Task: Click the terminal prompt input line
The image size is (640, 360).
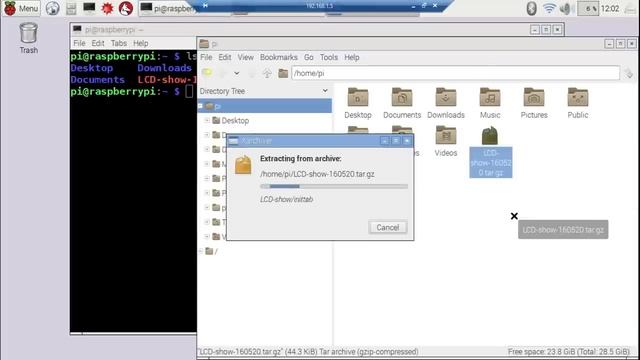Action: (132, 91)
